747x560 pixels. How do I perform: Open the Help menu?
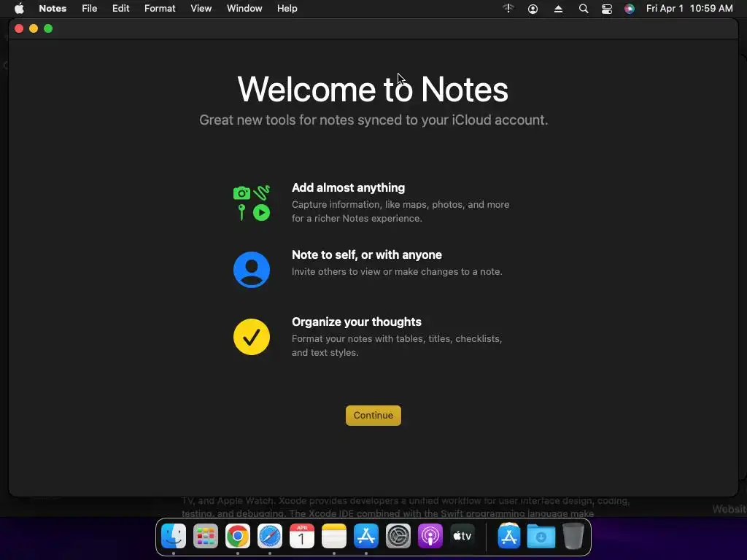[287, 9]
